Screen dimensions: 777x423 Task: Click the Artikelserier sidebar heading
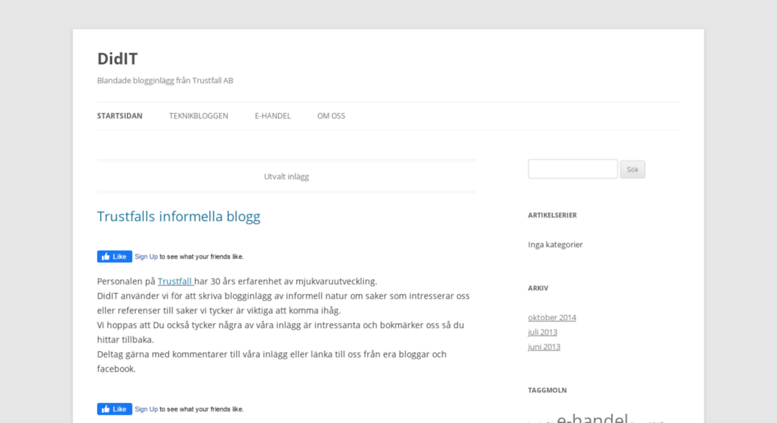pyautogui.click(x=552, y=215)
